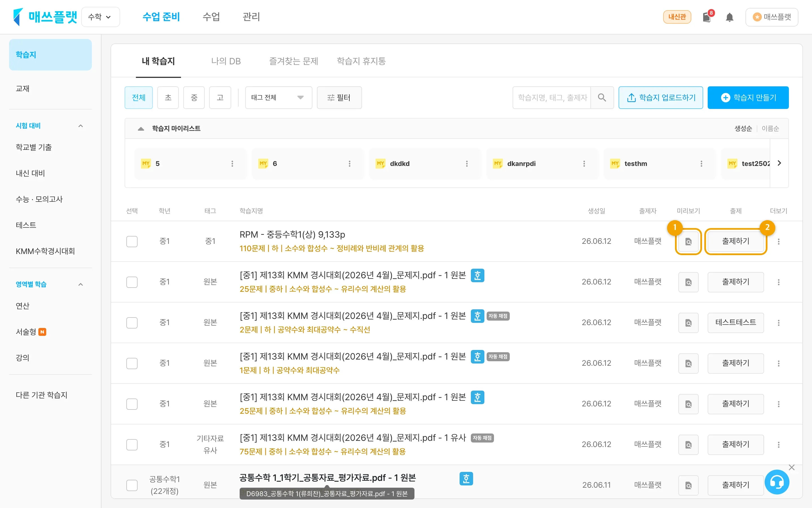Select checkbox for 공통수학1 row

pos(132,485)
